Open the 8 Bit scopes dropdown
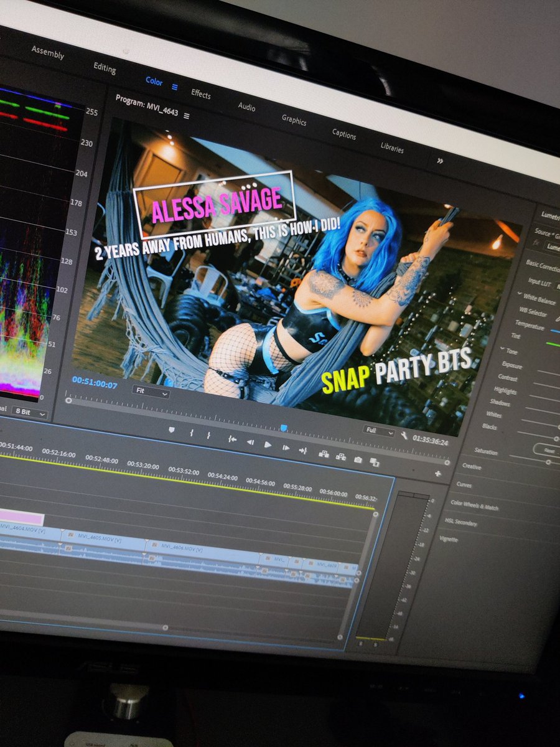560x747 pixels. 31,412
